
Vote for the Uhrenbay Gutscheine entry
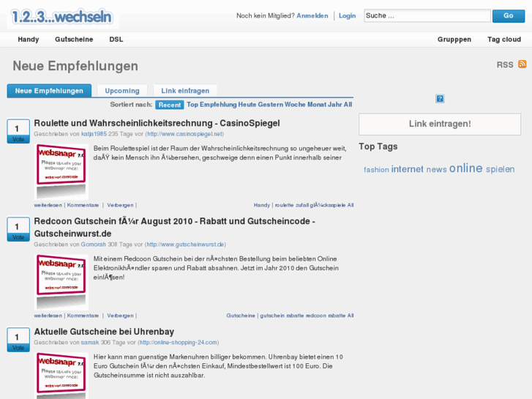[x=18, y=348]
